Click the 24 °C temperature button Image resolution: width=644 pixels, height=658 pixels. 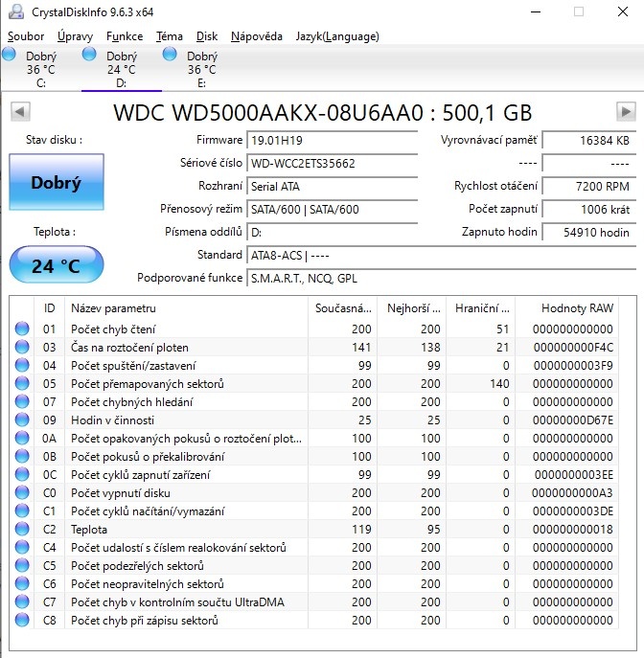point(57,265)
